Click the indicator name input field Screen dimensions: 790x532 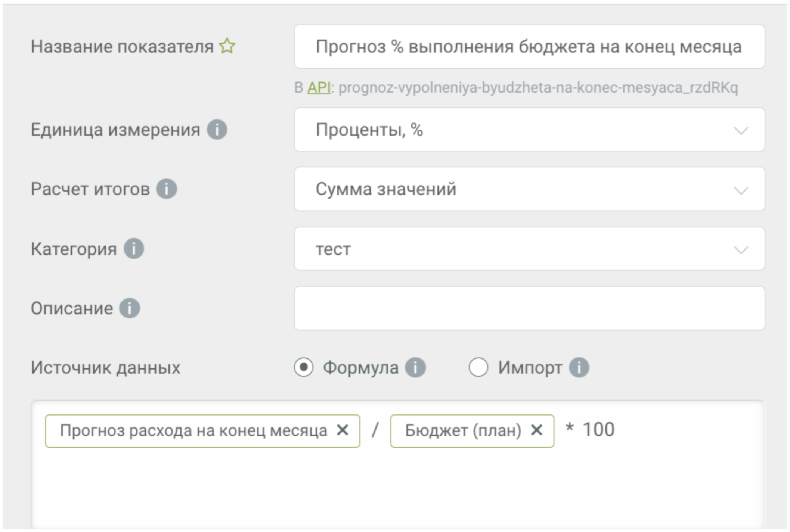529,47
